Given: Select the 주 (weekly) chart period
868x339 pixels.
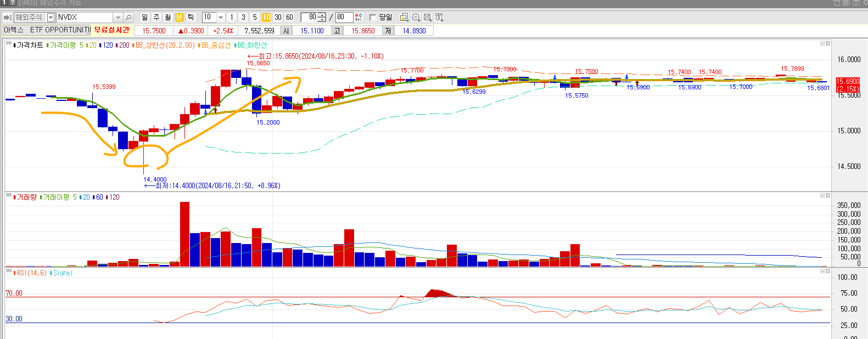Looking at the screenshot, I should [156, 18].
